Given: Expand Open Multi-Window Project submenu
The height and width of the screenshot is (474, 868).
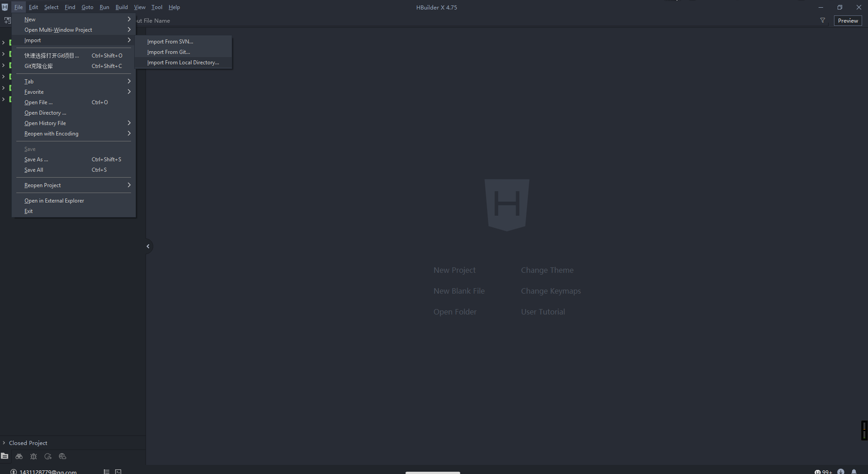Looking at the screenshot, I should [73, 29].
